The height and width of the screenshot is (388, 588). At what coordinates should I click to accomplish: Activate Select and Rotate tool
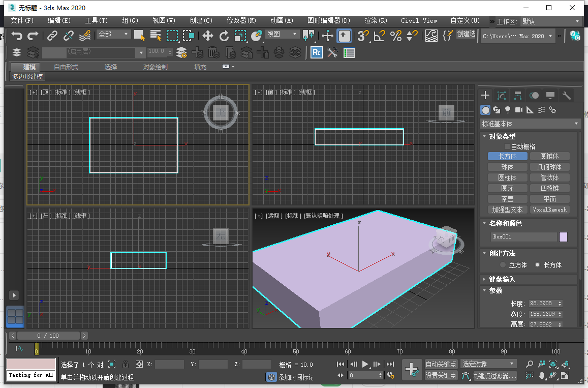224,36
